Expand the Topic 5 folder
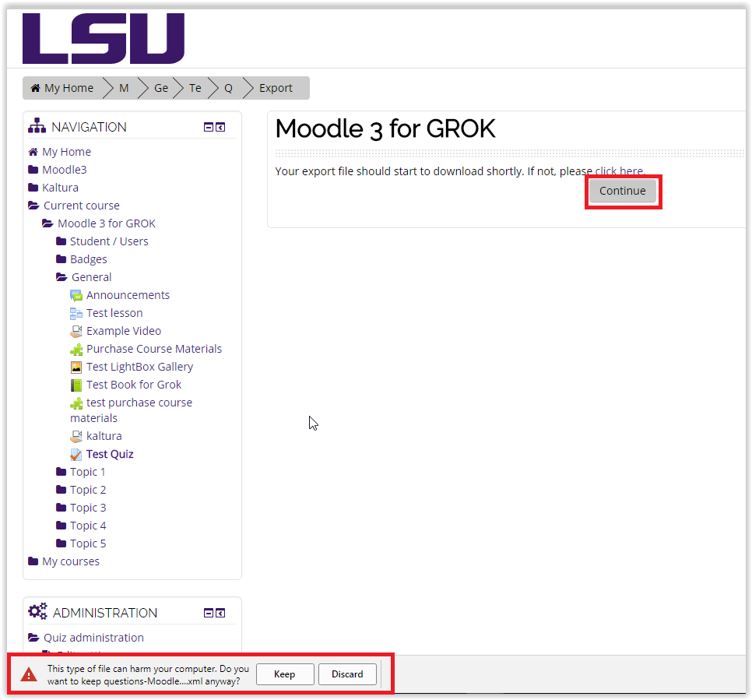Viewport: 752px width, 700px height. (x=61, y=543)
